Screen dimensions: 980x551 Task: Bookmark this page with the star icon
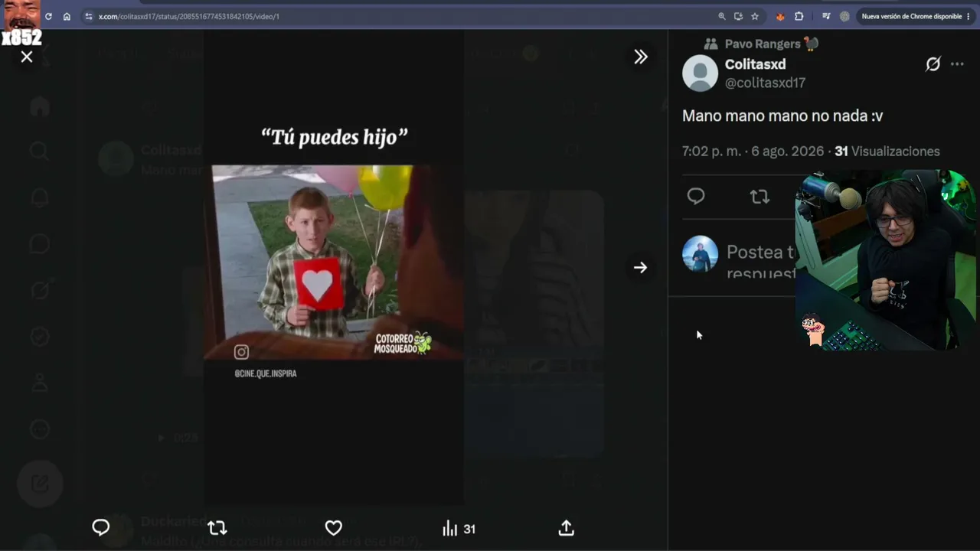[x=755, y=16]
